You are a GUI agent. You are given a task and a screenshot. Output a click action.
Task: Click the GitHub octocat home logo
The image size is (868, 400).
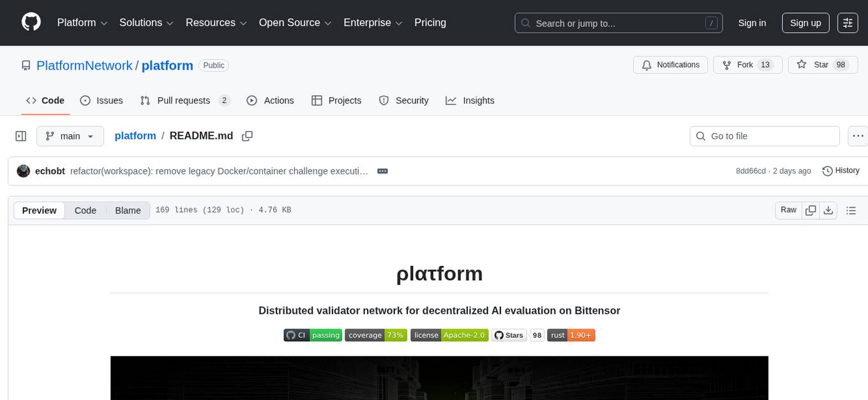(x=31, y=22)
